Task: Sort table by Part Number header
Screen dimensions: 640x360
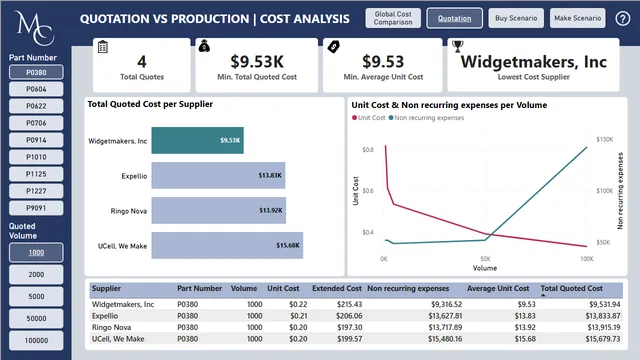Action: 200,289
